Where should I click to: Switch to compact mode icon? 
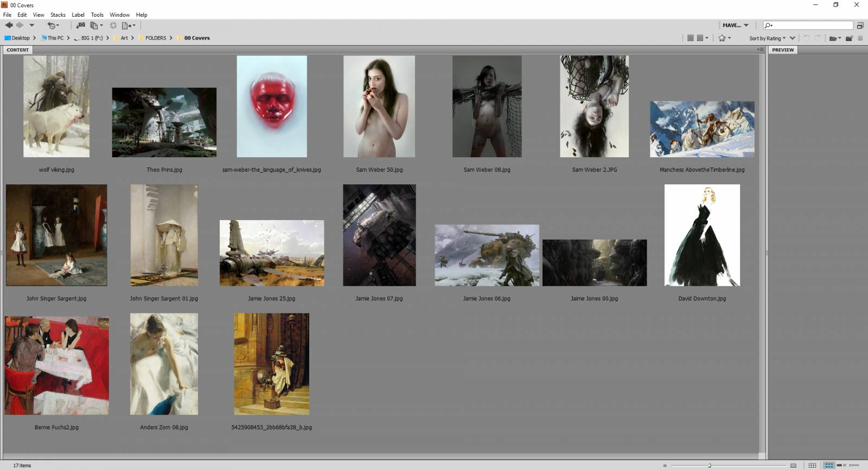pyautogui.click(x=860, y=25)
